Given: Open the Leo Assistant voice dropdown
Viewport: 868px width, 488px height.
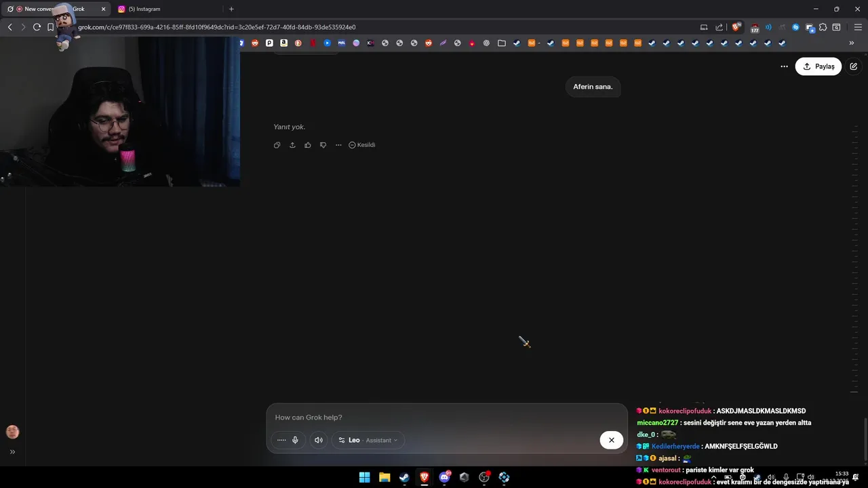Looking at the screenshot, I should point(368,440).
